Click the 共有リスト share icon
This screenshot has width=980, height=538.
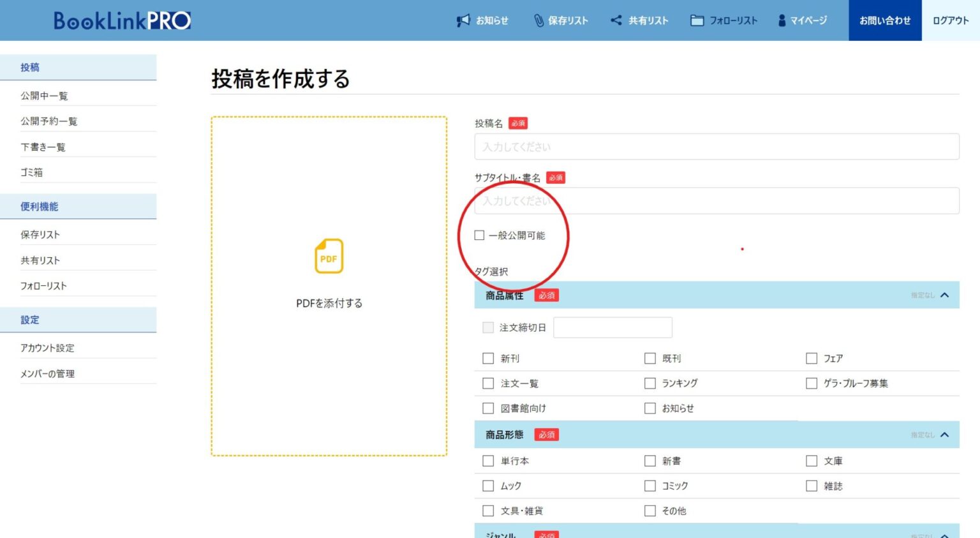(x=616, y=20)
